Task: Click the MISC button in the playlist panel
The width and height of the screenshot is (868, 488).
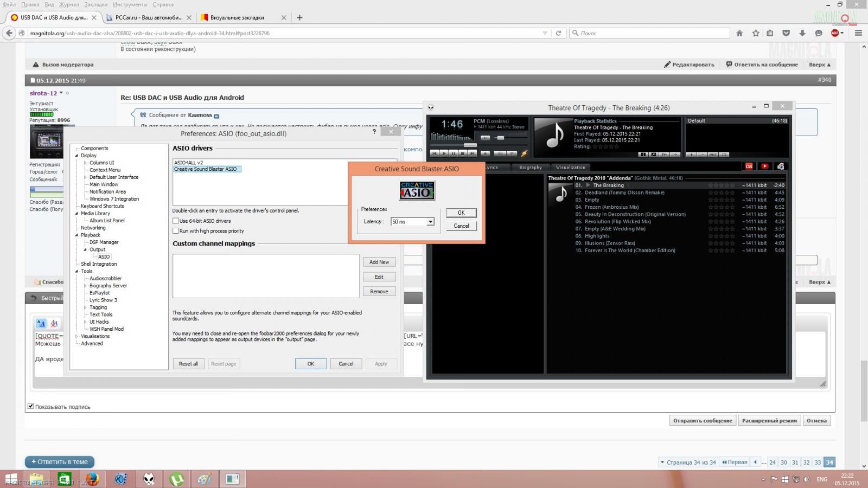Action: 713,155
